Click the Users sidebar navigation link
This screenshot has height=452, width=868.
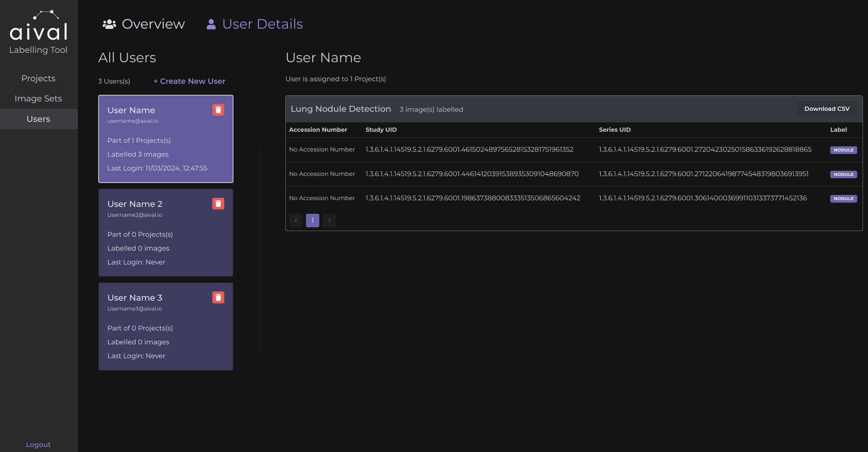point(38,119)
